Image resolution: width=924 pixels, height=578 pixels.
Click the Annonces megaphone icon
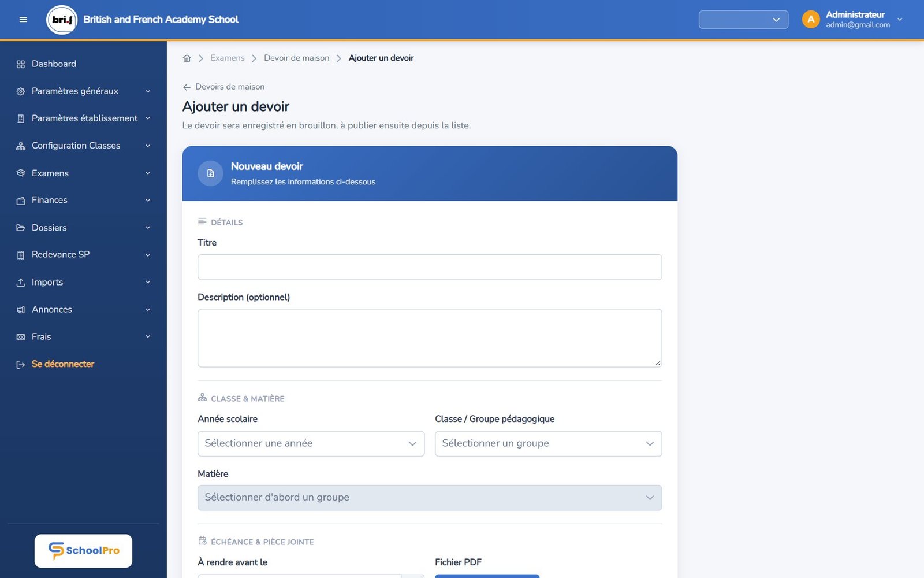point(21,310)
